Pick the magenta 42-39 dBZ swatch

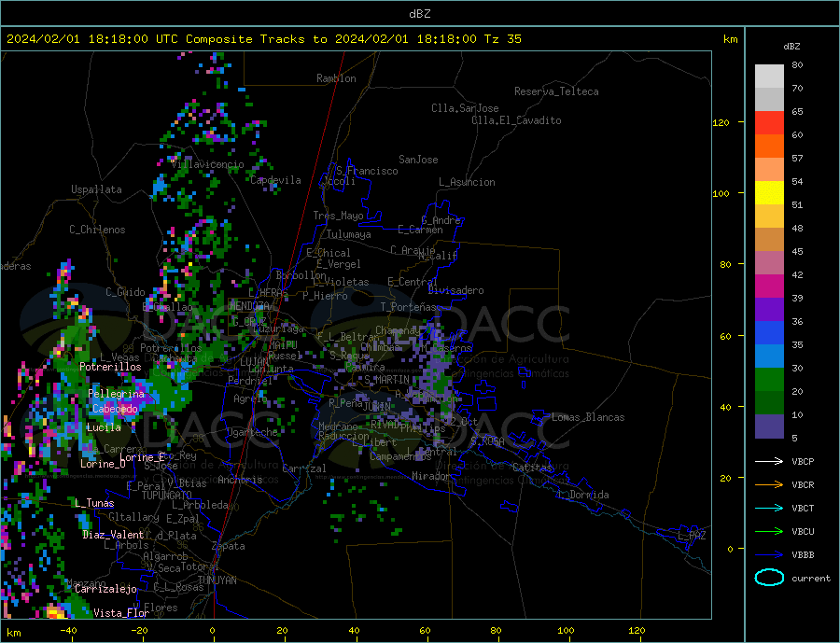point(769,287)
